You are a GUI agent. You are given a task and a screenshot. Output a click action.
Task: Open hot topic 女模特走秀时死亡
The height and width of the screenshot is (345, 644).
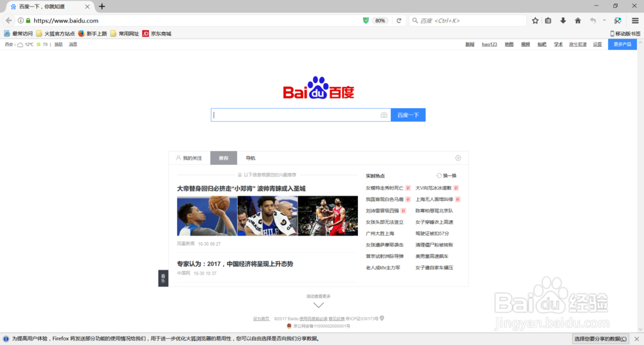[384, 188]
